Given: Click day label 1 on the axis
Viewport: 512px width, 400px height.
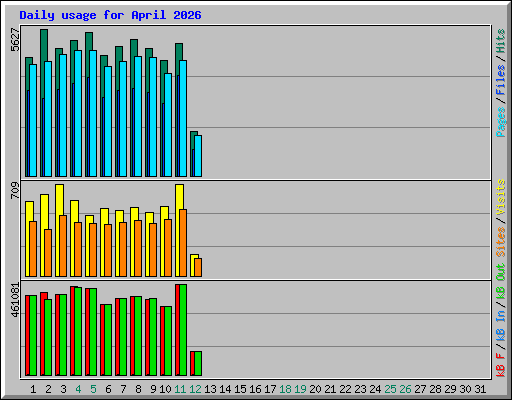Looking at the screenshot, I should [x=33, y=389].
